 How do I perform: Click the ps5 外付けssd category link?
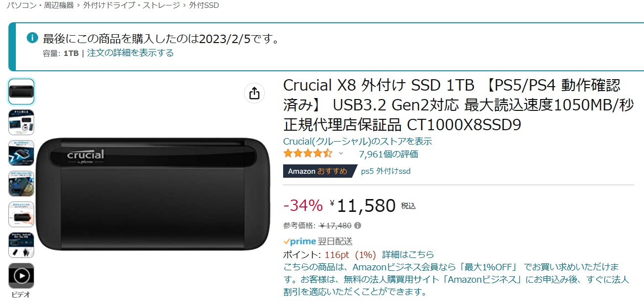coord(386,171)
